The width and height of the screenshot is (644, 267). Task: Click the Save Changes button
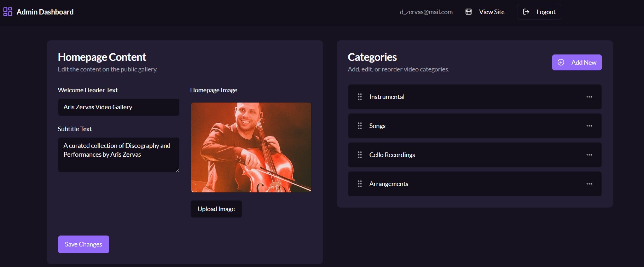[83, 244]
